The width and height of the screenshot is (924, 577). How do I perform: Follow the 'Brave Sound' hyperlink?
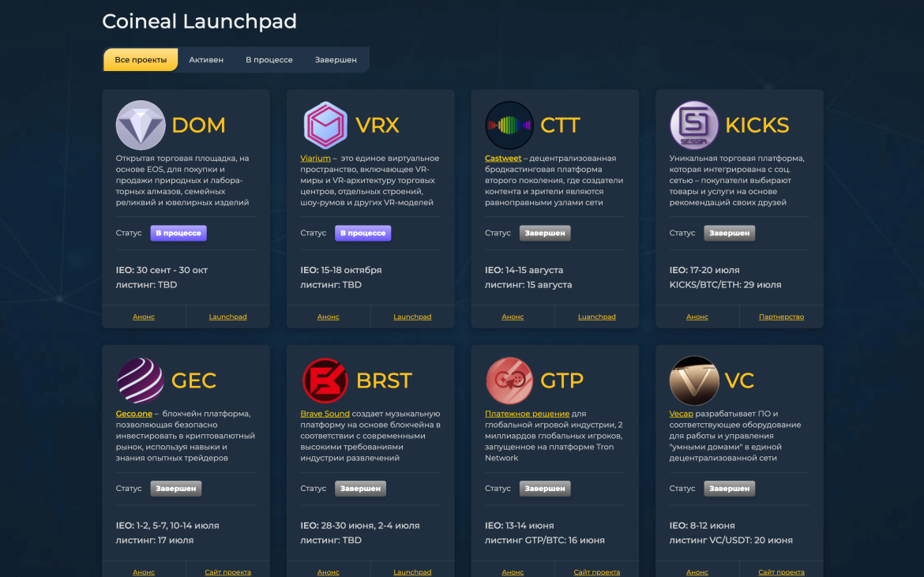coord(325,414)
